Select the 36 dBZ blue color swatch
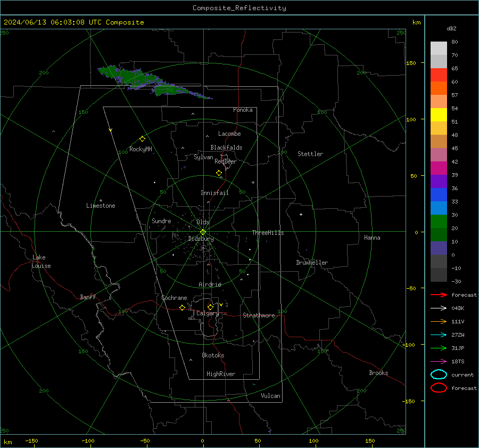The width and height of the screenshot is (479, 448). click(439, 194)
